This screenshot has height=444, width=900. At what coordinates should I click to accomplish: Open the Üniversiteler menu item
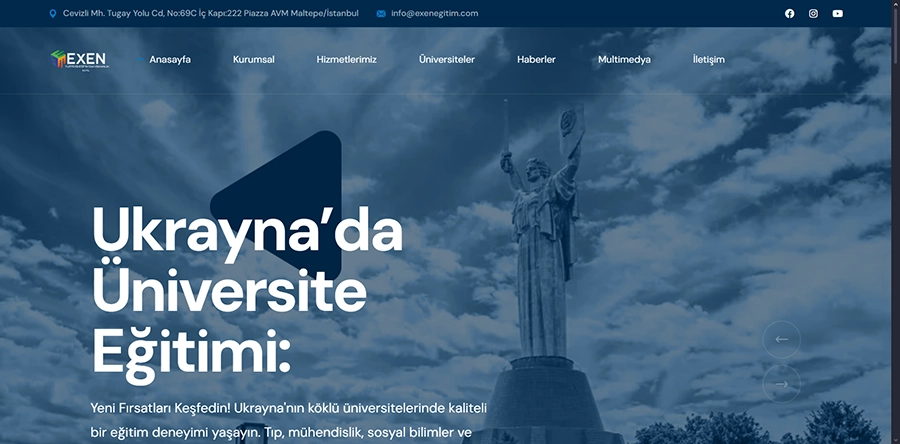pyautogui.click(x=447, y=59)
